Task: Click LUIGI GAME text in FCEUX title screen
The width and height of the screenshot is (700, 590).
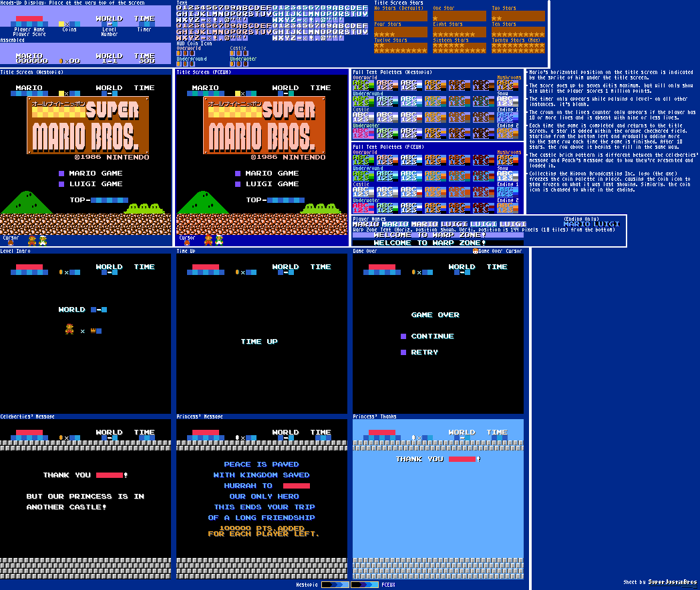Action: (273, 184)
